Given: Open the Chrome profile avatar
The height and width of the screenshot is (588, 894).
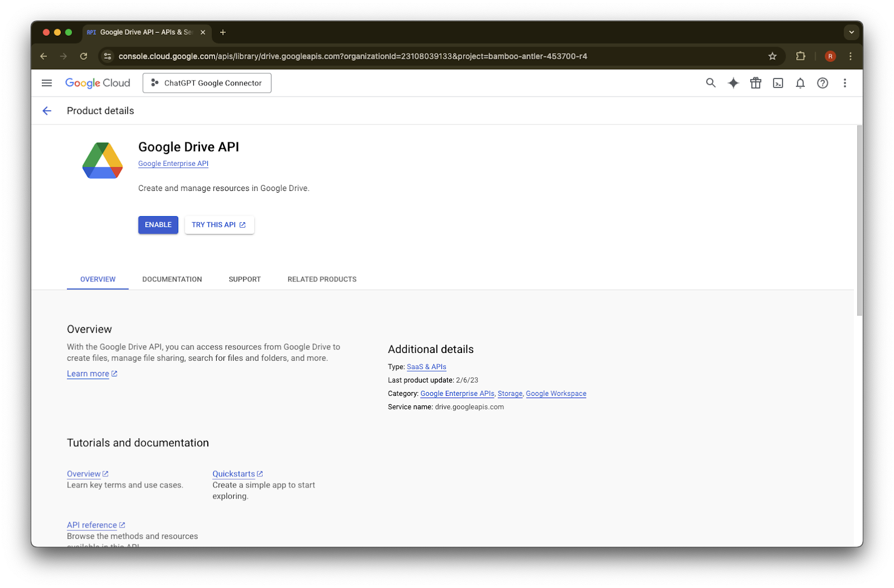Looking at the screenshot, I should pos(830,56).
